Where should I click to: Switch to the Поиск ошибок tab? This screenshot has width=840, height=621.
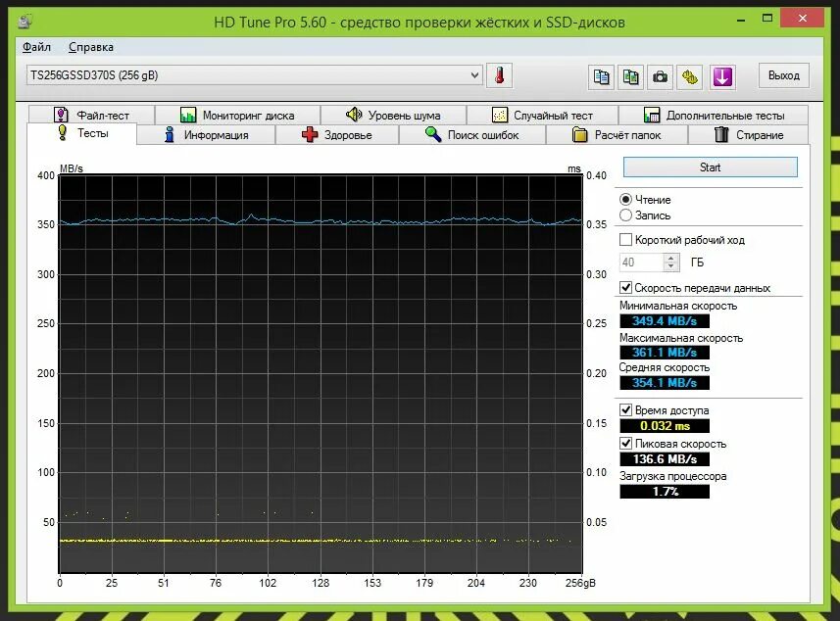click(x=472, y=135)
